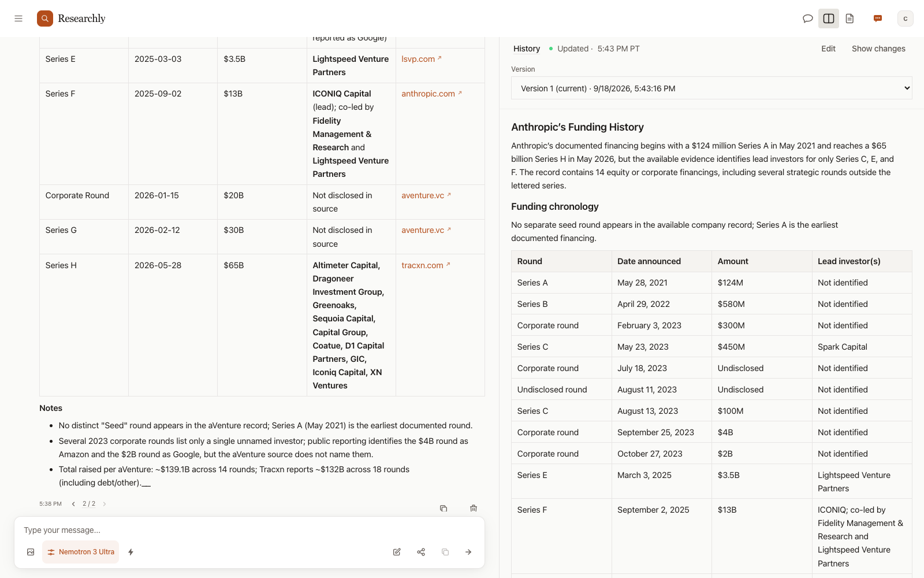This screenshot has height=578, width=924.
Task: Click the share icon in the message box
Action: point(421,552)
